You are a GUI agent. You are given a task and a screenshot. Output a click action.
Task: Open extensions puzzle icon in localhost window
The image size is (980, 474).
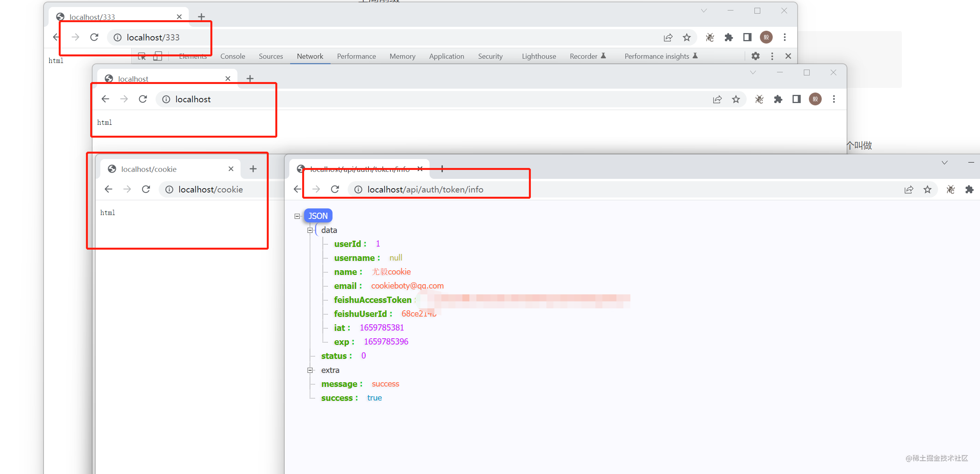tap(778, 99)
